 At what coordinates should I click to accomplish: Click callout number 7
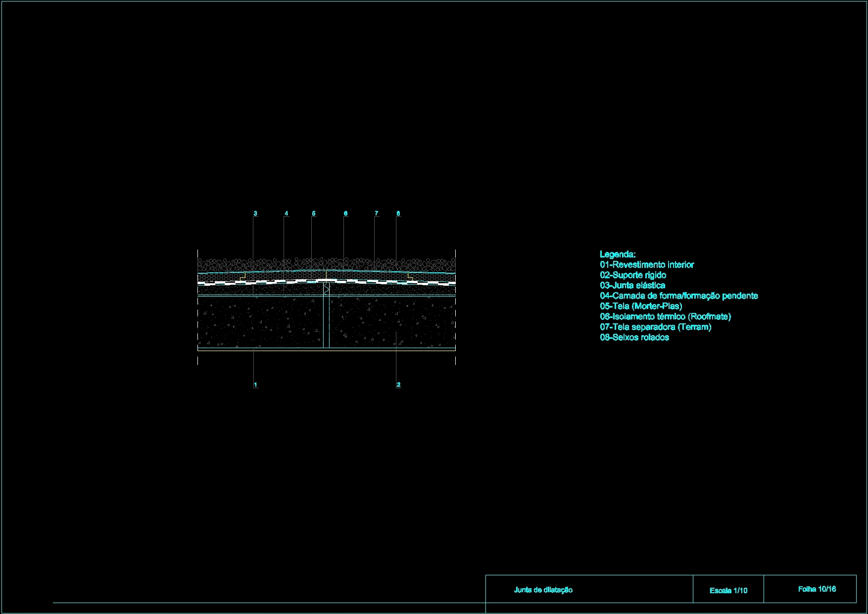[x=377, y=213]
